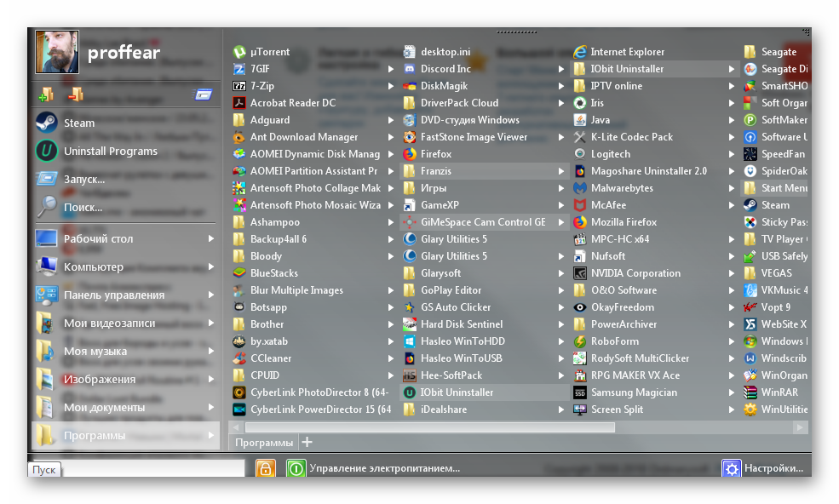Image resolution: width=839 pixels, height=504 pixels.
Task: Click the plus button to add tab
Action: tap(307, 442)
